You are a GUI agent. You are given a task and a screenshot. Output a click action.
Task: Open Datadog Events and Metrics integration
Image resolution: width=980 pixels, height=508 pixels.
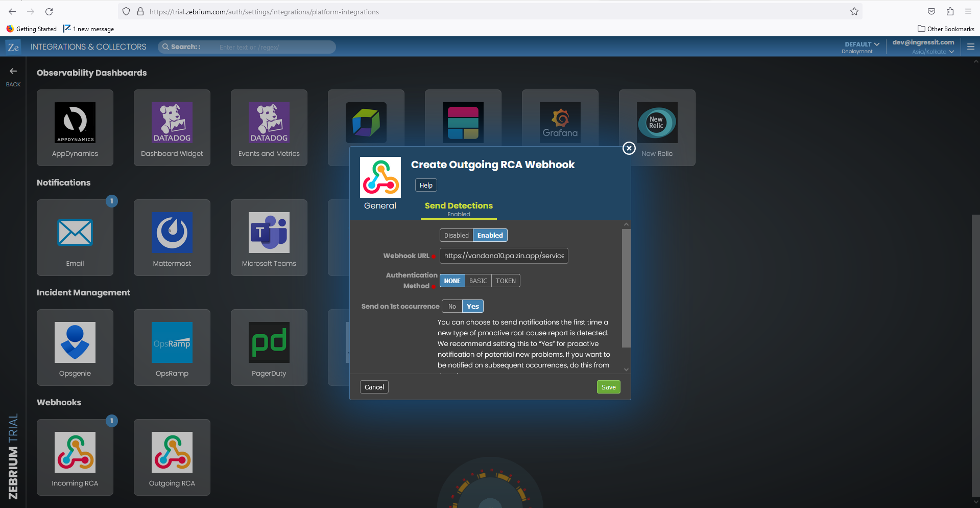(x=269, y=128)
